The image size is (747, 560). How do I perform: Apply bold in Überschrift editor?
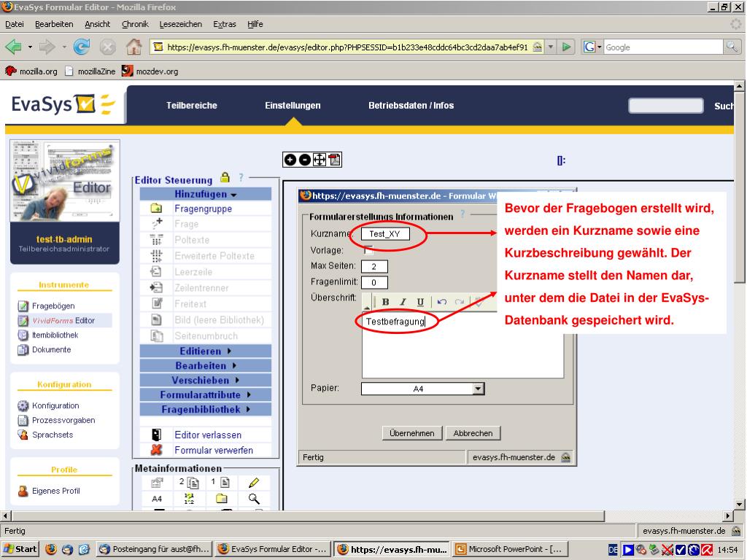pos(386,302)
